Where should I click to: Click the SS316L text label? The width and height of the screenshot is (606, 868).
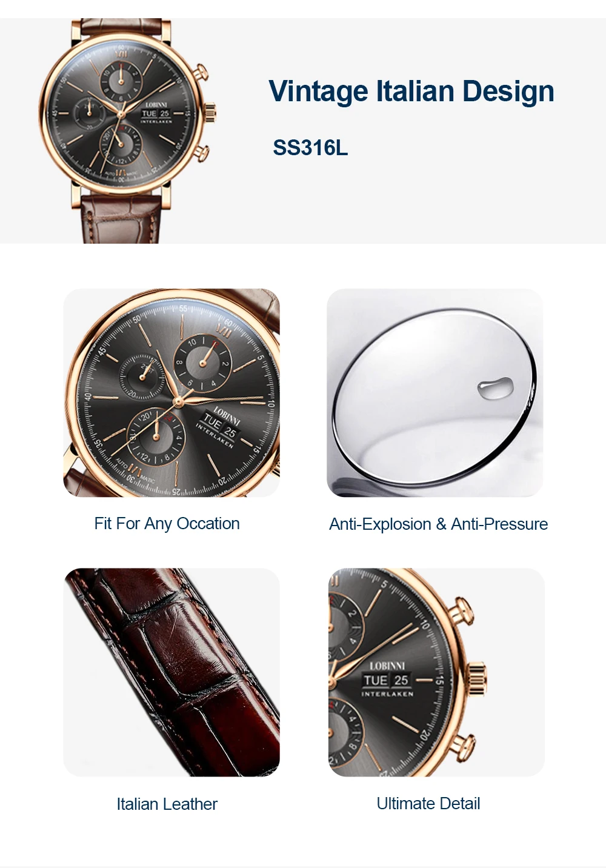[310, 147]
